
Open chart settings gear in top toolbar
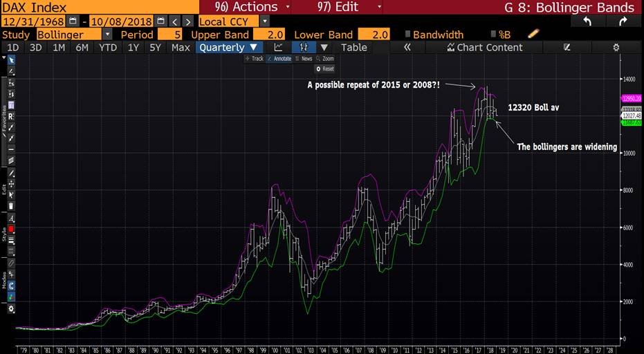[x=616, y=48]
